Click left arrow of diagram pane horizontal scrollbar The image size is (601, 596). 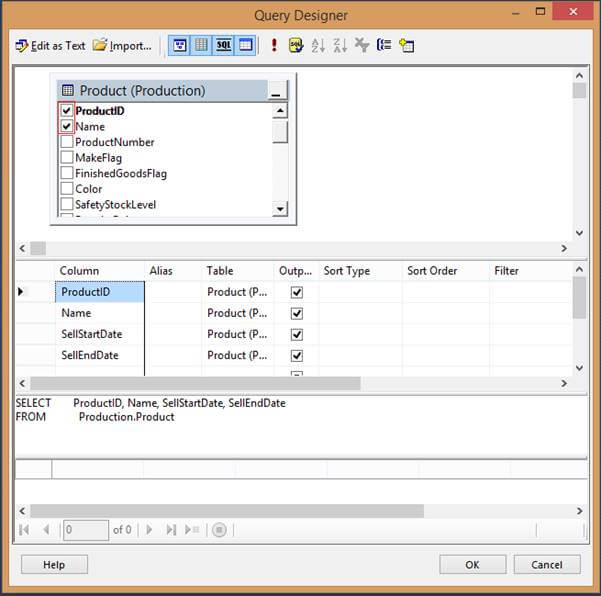click(22, 248)
